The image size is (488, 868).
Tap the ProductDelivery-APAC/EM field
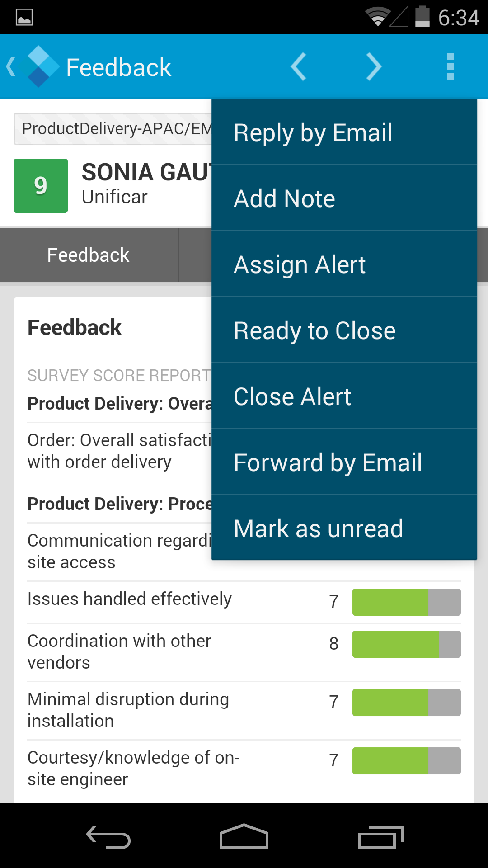point(113,129)
